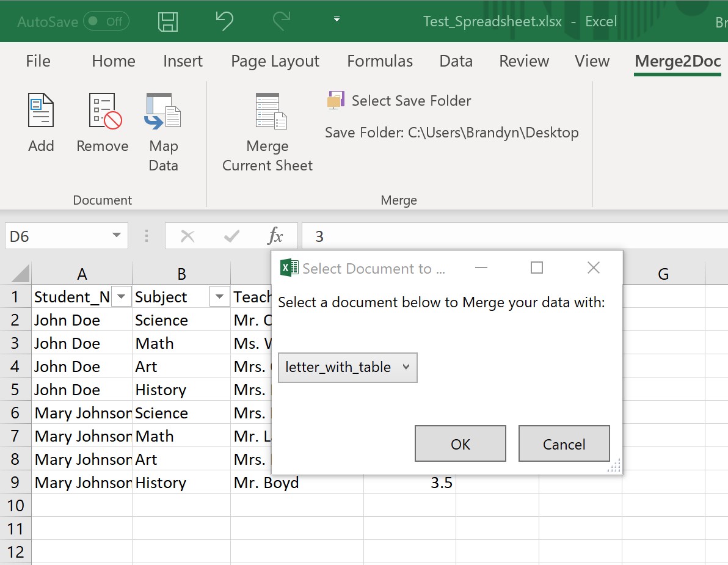This screenshot has height=565, width=728.
Task: Switch to the Review tab
Action: 524,61
